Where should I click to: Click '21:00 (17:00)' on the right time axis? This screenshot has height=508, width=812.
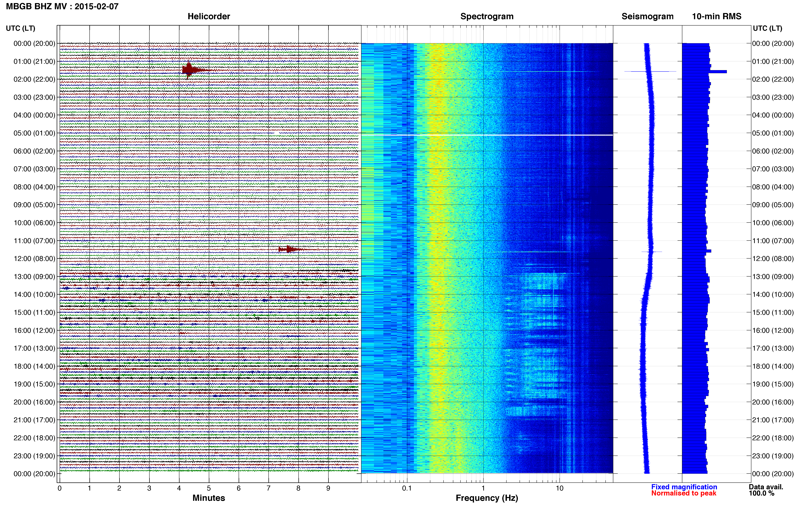click(x=773, y=420)
